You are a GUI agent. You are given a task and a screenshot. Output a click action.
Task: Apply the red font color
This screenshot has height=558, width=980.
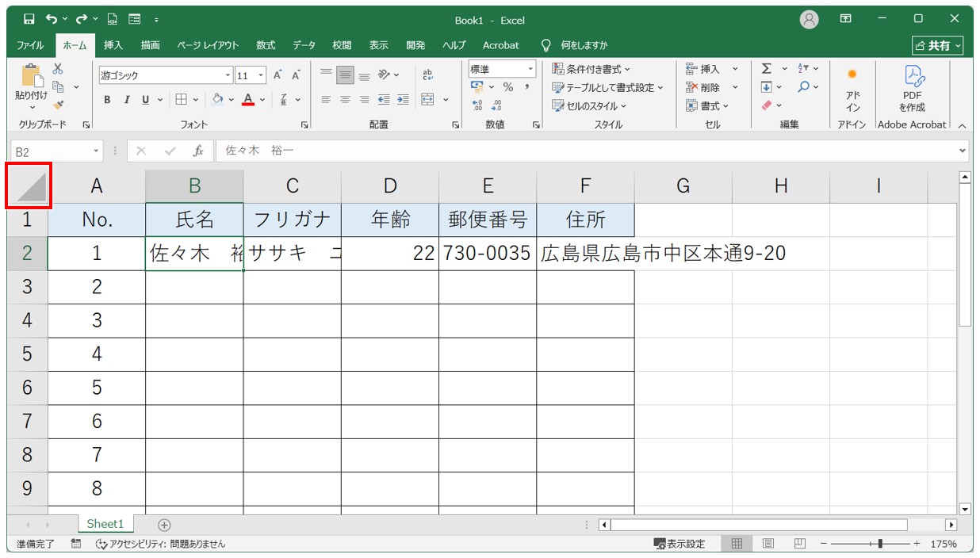tap(248, 100)
